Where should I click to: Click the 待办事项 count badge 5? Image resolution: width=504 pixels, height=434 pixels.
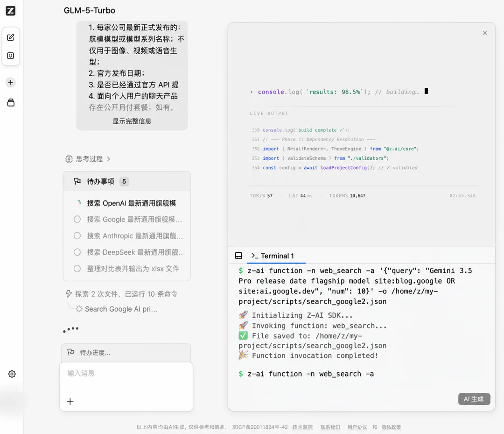click(x=124, y=181)
